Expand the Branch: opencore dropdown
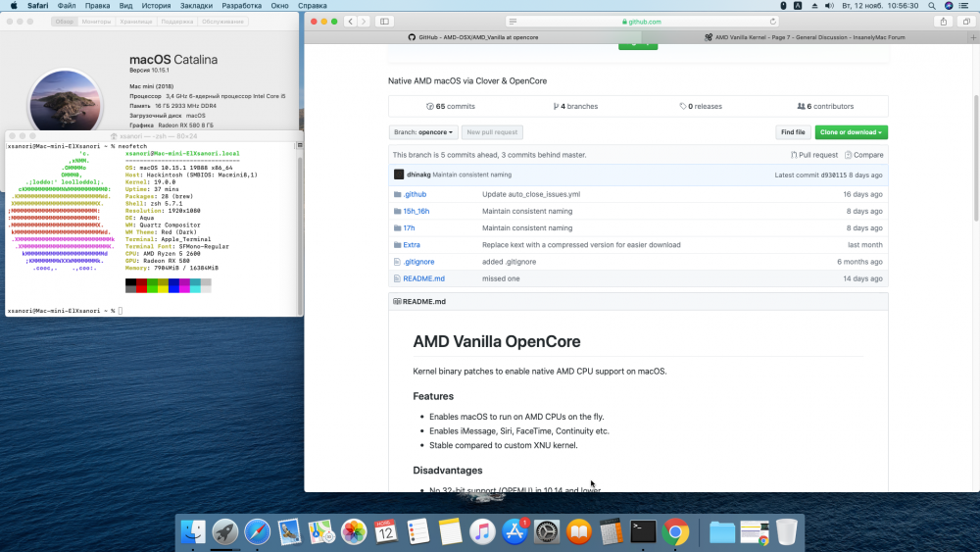Viewport: 980px width, 552px height. pyautogui.click(x=423, y=132)
